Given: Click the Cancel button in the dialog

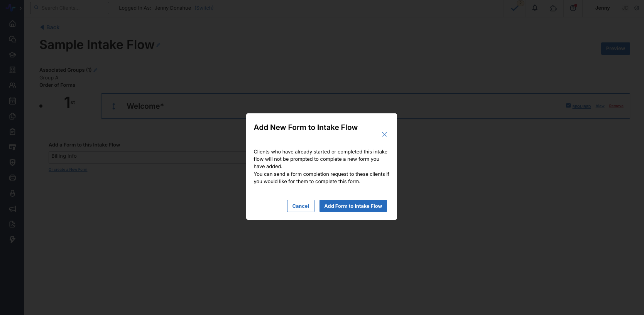Looking at the screenshot, I should [x=301, y=206].
